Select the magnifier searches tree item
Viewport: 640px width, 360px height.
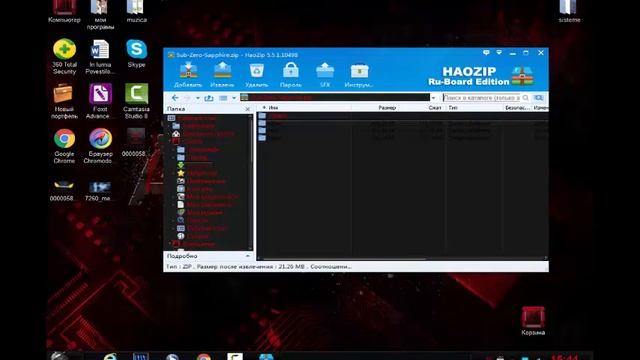181,220
